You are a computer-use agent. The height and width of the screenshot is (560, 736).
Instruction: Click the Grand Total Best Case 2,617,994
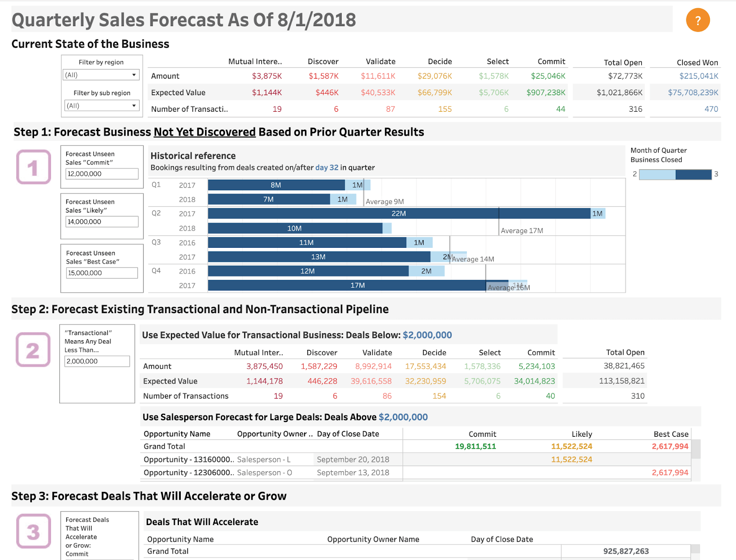[x=670, y=446]
